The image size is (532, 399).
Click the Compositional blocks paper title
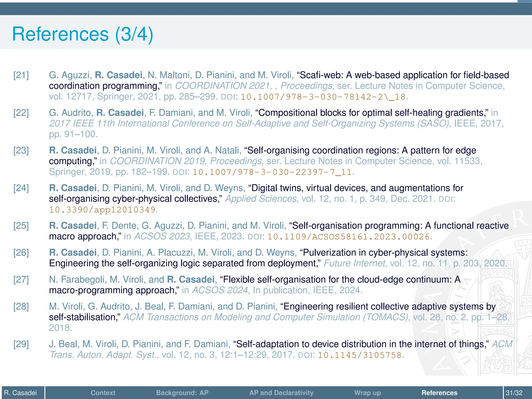[x=372, y=113]
